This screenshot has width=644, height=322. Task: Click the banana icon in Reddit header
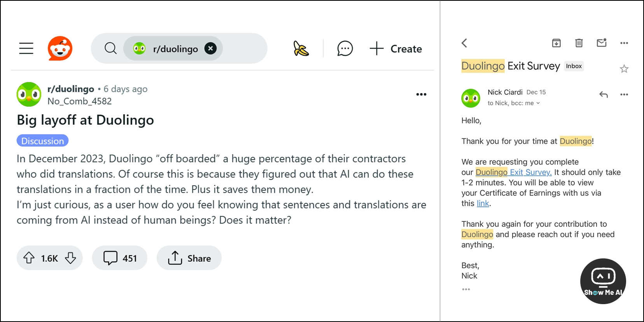click(x=301, y=49)
